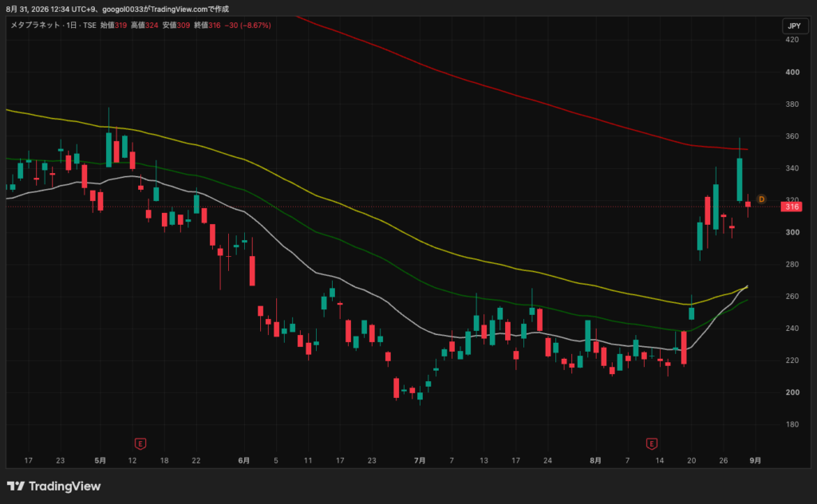The width and height of the screenshot is (817, 504).
Task: Click the 14 date axis label
Action: pos(660,460)
